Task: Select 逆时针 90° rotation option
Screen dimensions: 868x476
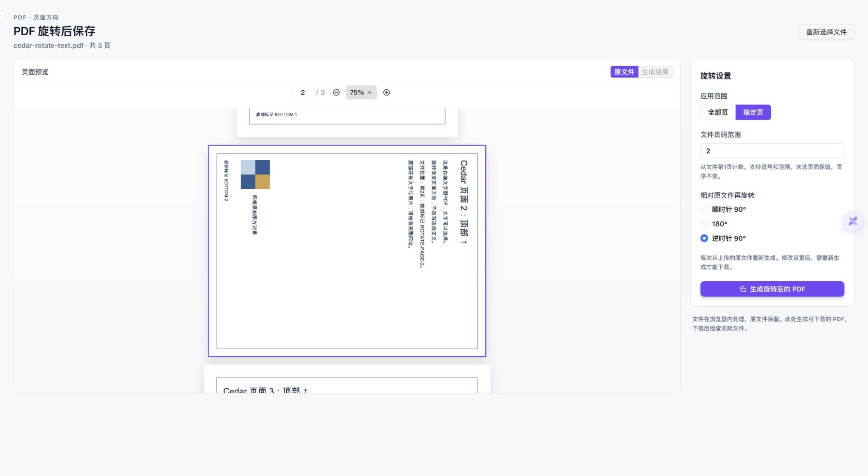Action: coord(723,238)
